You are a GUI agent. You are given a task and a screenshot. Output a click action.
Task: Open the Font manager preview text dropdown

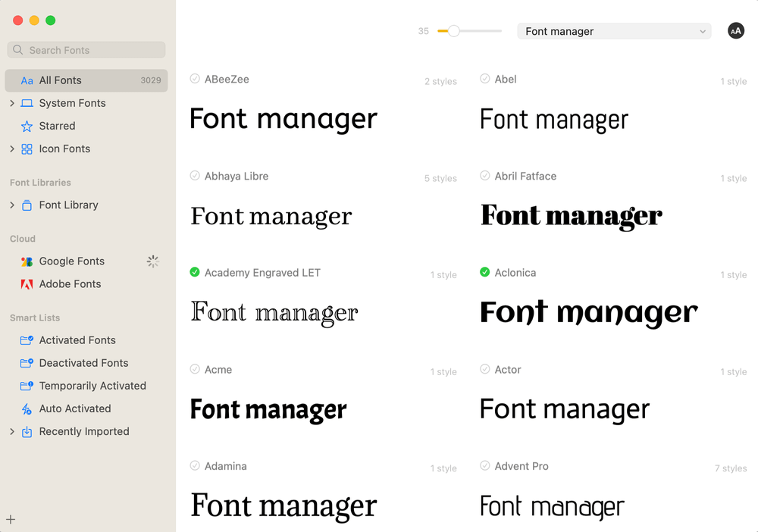614,31
